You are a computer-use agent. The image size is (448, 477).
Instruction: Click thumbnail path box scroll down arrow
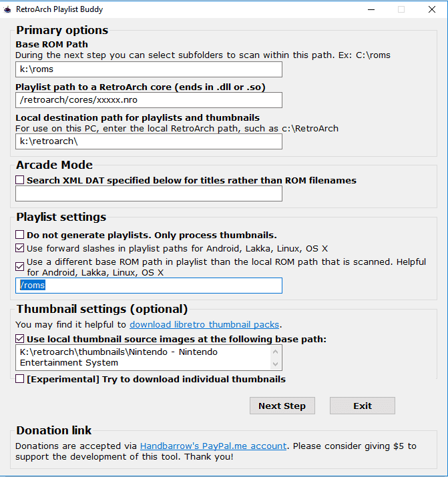coord(276,364)
